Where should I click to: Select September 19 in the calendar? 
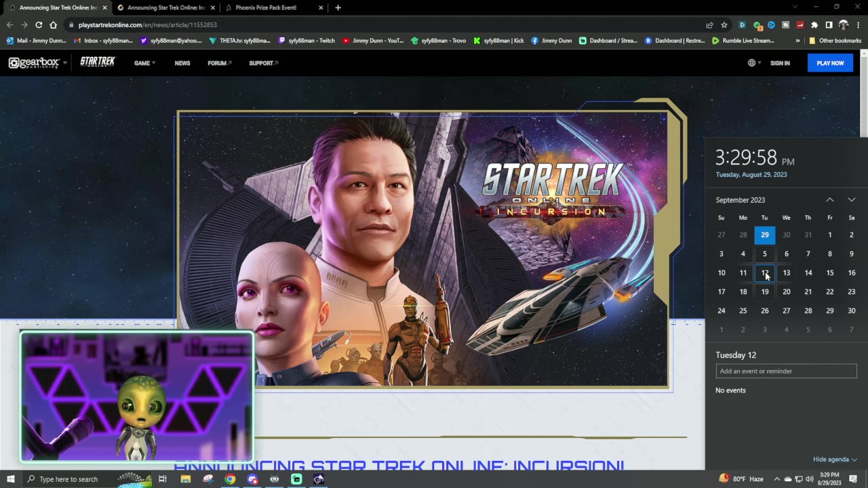[764, 291]
